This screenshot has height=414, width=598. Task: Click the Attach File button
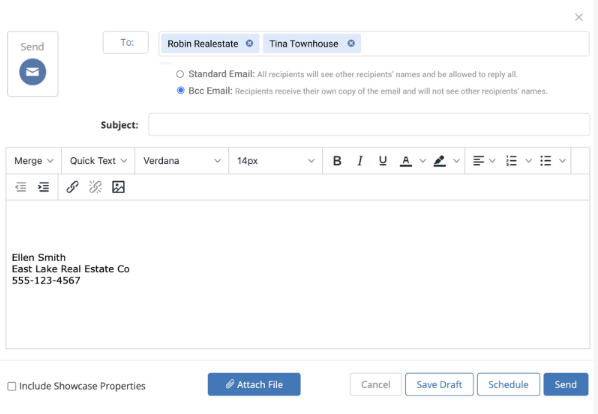[254, 384]
